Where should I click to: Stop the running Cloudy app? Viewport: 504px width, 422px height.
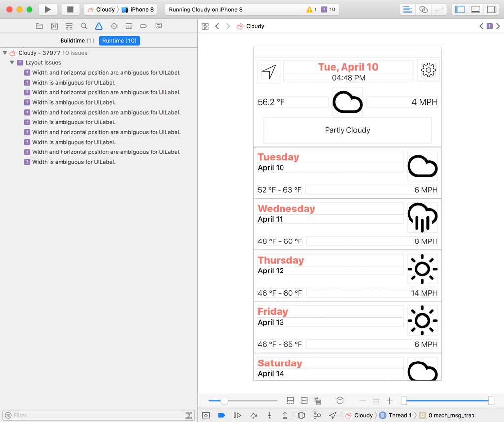70,9
